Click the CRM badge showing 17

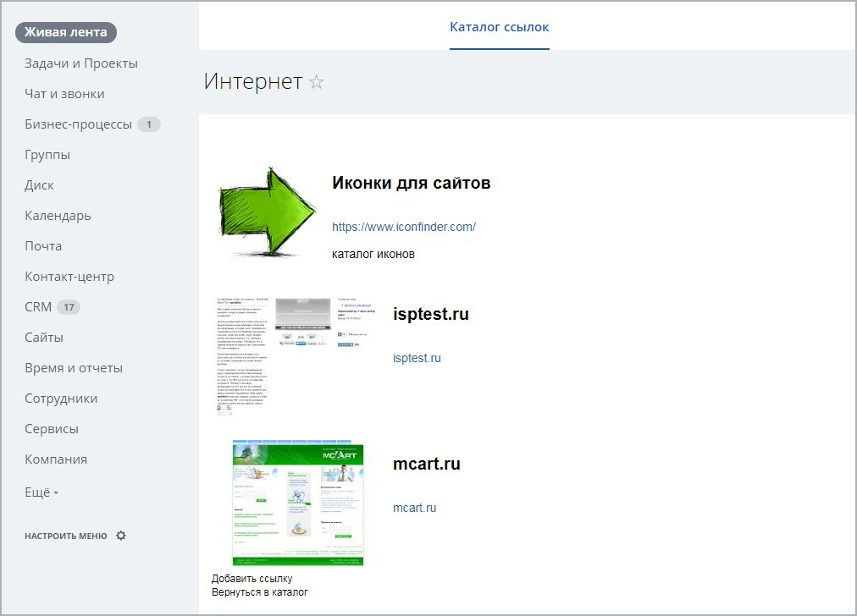69,307
